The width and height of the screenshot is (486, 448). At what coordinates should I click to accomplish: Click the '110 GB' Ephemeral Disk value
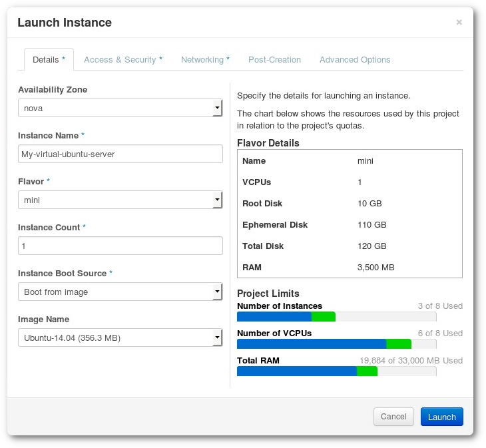[372, 224]
